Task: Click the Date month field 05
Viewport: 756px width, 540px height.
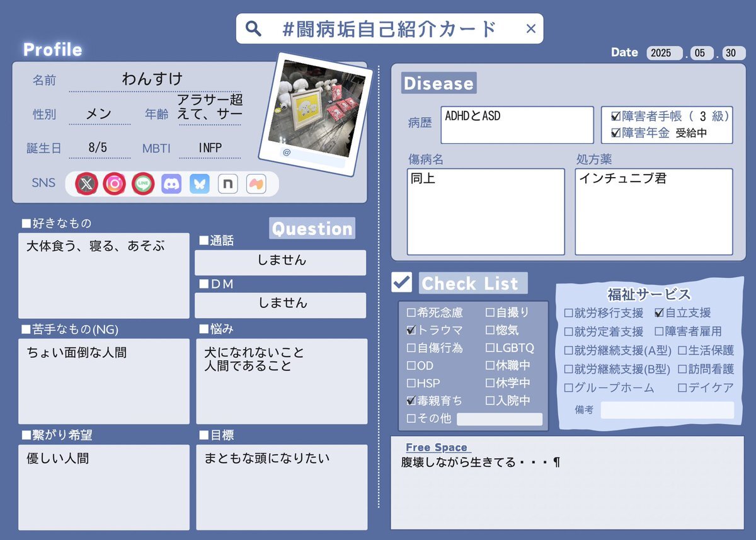Action: pyautogui.click(x=701, y=53)
